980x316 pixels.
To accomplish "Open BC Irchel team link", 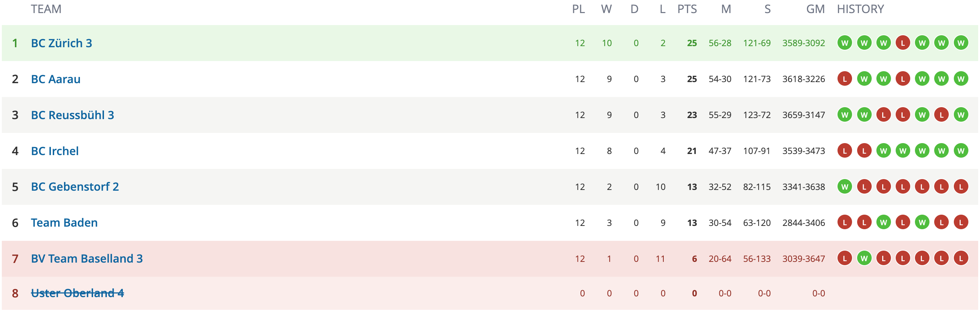I will 55,151.
